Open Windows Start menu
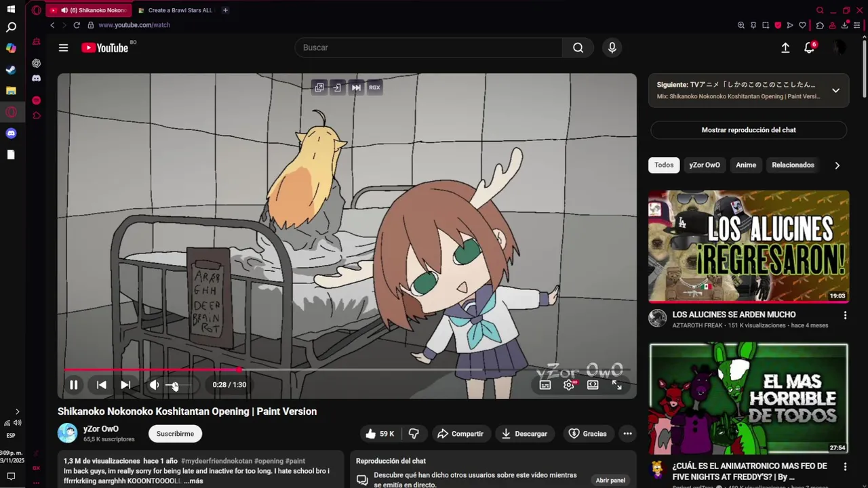 point(11,9)
